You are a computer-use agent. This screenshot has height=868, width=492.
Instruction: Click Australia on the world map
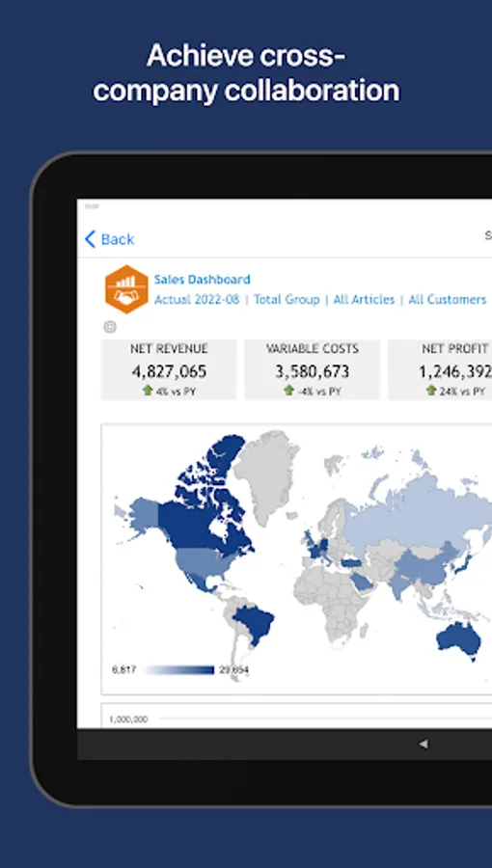coord(457,641)
